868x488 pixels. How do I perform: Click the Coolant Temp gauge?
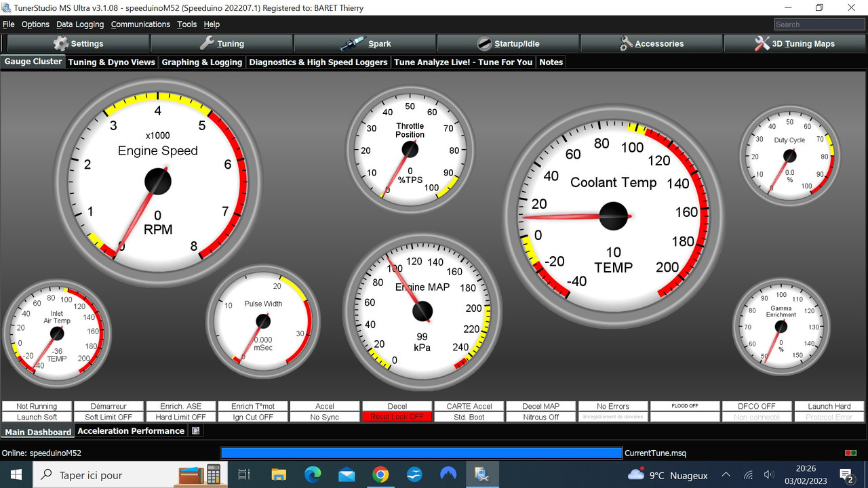tap(614, 216)
